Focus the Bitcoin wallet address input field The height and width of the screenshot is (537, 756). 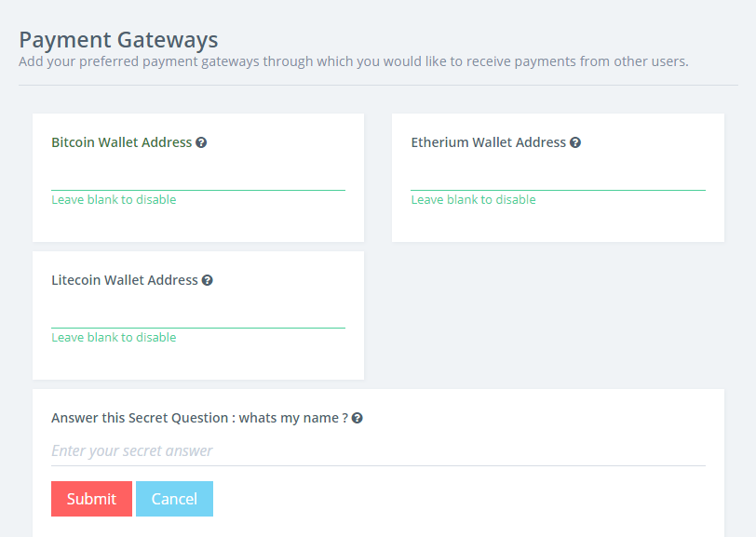(x=198, y=177)
